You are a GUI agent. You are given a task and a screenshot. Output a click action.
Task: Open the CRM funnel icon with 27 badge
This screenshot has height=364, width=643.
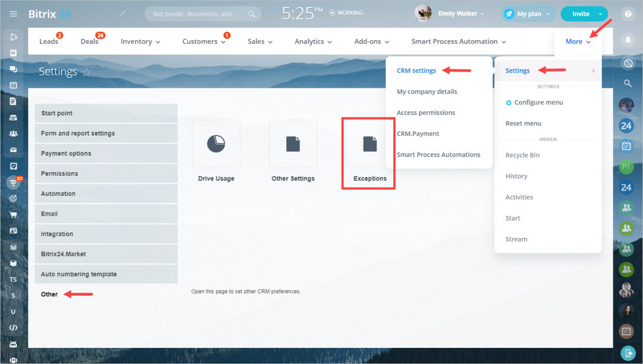[x=14, y=182]
